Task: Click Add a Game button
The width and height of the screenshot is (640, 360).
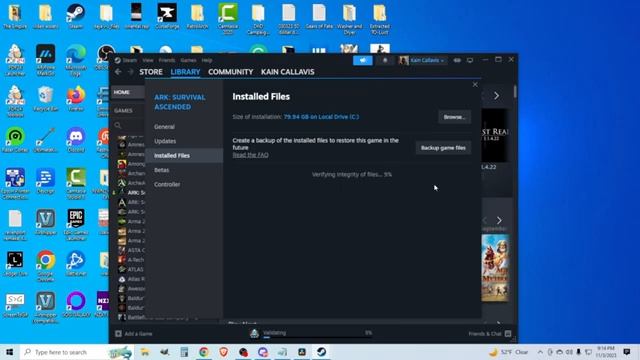Action: point(134,334)
